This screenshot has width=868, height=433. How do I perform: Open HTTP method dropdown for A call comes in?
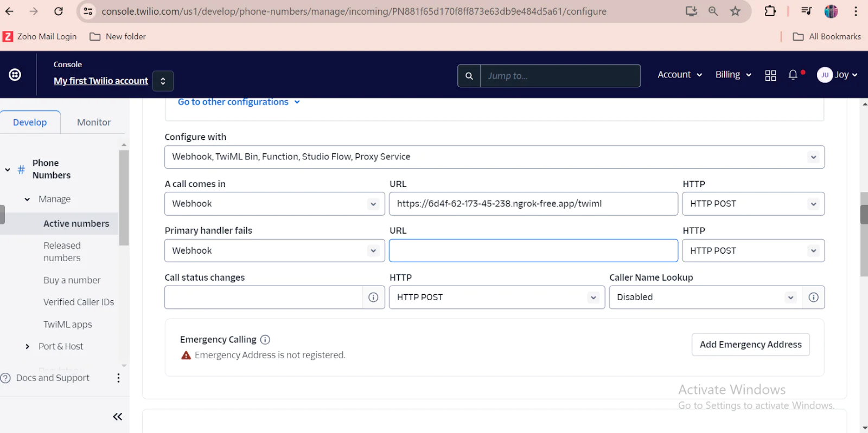(753, 204)
